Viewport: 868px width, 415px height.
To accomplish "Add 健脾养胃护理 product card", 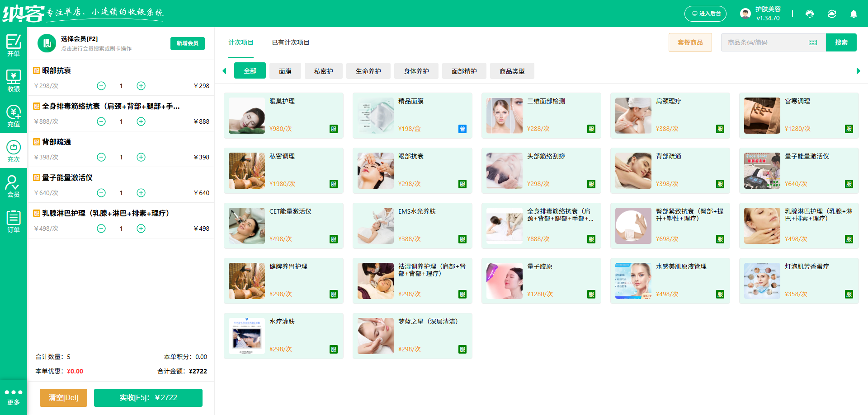I will pyautogui.click(x=283, y=281).
